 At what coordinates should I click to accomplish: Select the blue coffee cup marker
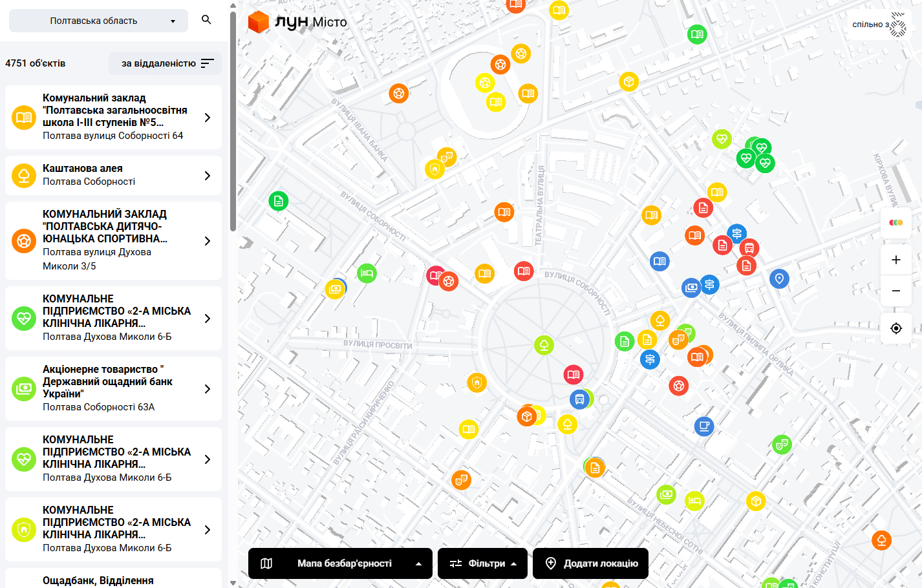[x=704, y=426]
